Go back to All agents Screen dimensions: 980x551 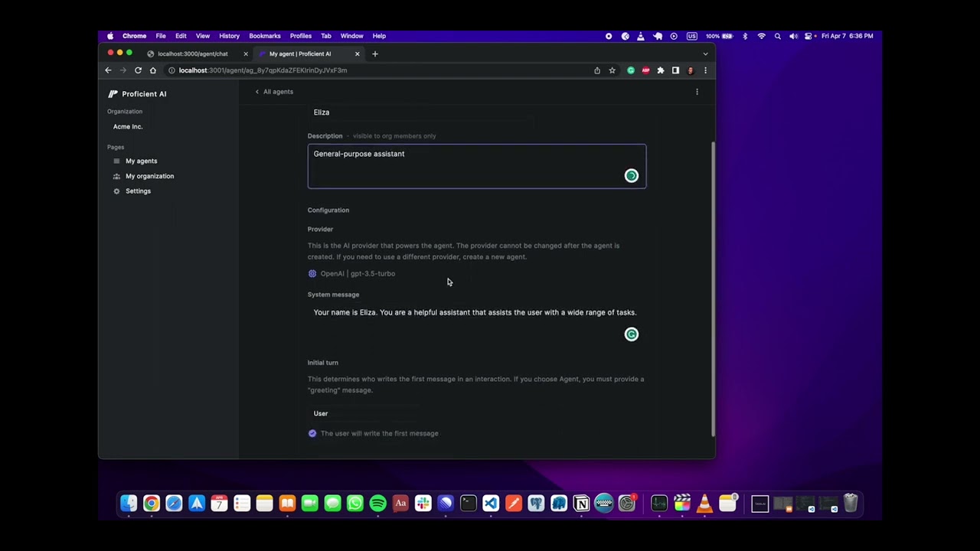(274, 92)
